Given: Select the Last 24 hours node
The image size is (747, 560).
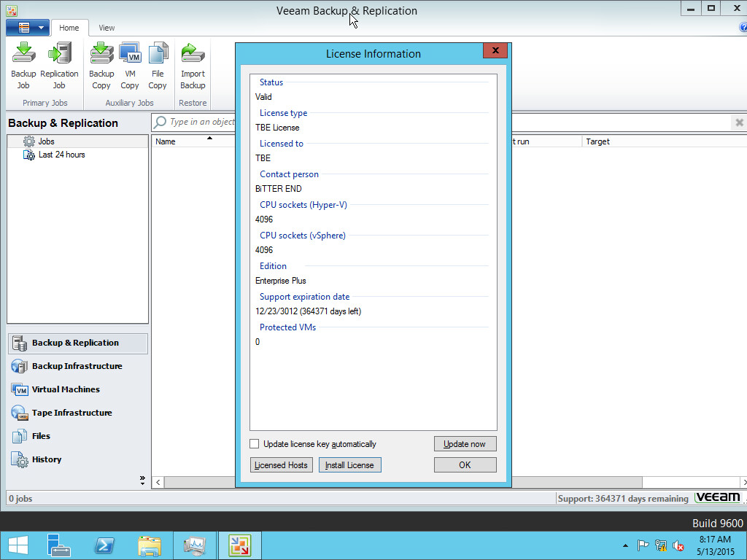Looking at the screenshot, I should click(x=61, y=155).
